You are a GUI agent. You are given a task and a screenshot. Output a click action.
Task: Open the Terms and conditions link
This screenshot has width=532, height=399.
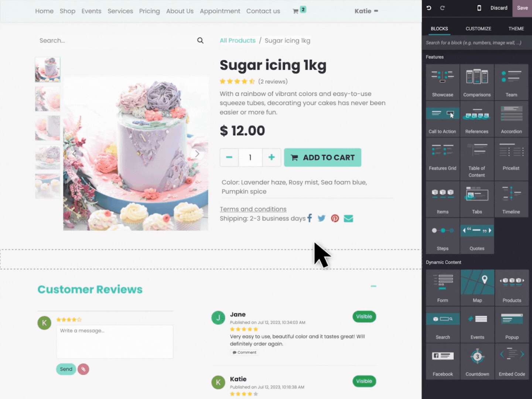coord(253,209)
